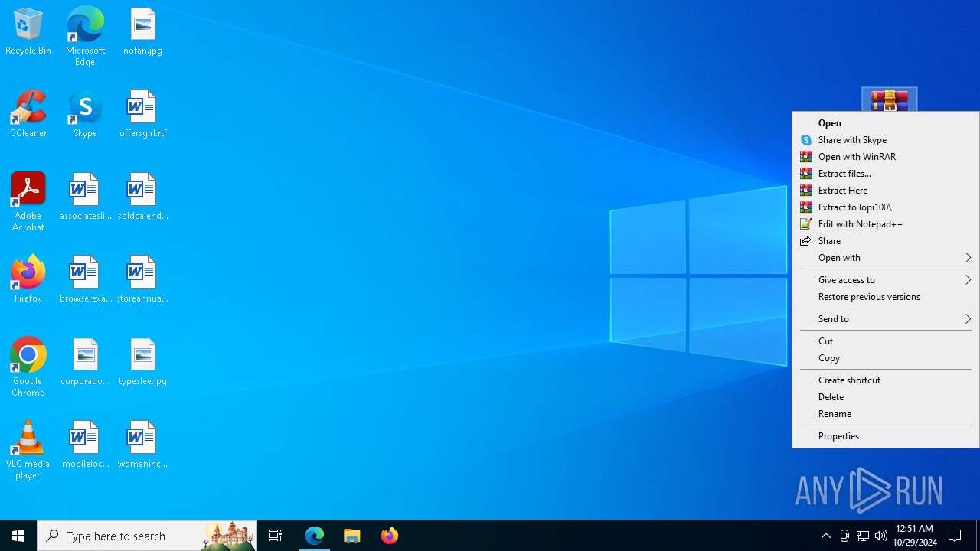The image size is (980, 551).
Task: Select the nofan.jpg image file
Action: [142, 32]
